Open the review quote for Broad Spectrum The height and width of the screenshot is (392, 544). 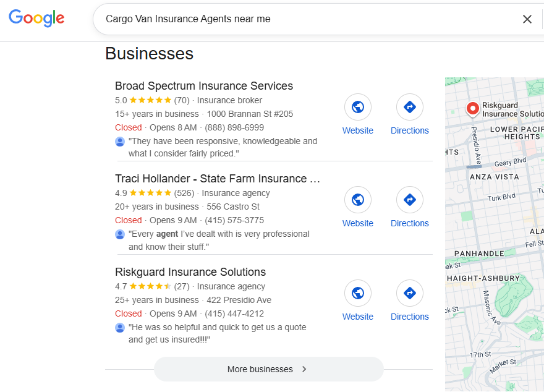222,147
